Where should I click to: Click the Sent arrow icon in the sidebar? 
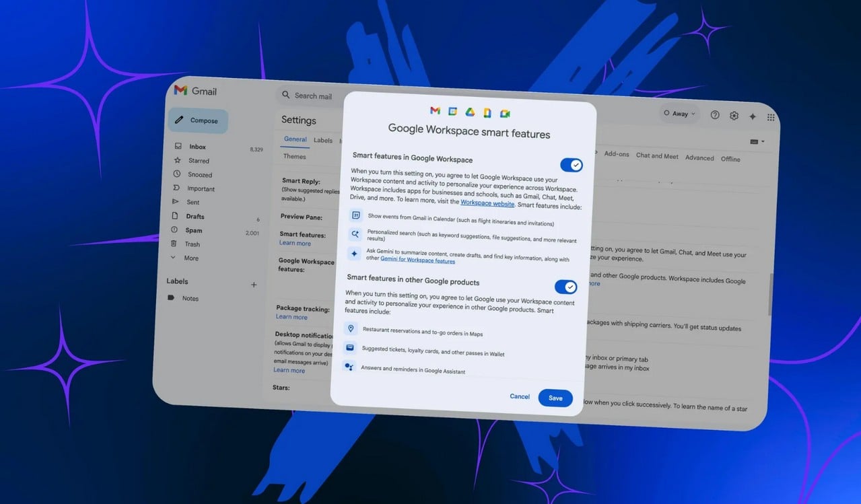coord(176,201)
